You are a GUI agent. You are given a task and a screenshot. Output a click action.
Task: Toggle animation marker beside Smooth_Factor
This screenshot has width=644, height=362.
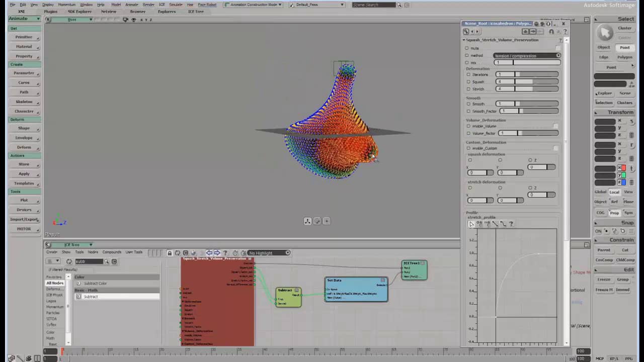[x=468, y=111]
